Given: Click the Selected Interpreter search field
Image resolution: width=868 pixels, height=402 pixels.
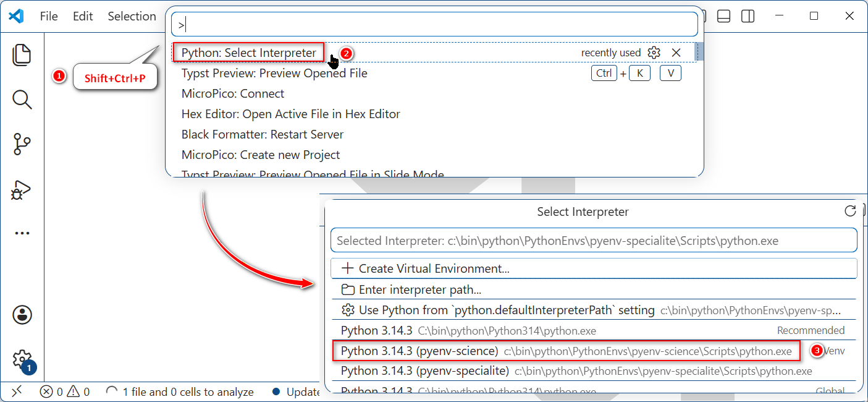Looking at the screenshot, I should pyautogui.click(x=593, y=241).
